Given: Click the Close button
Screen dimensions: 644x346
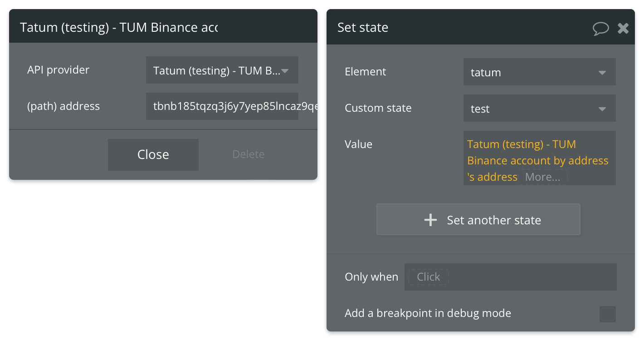Looking at the screenshot, I should point(153,154).
